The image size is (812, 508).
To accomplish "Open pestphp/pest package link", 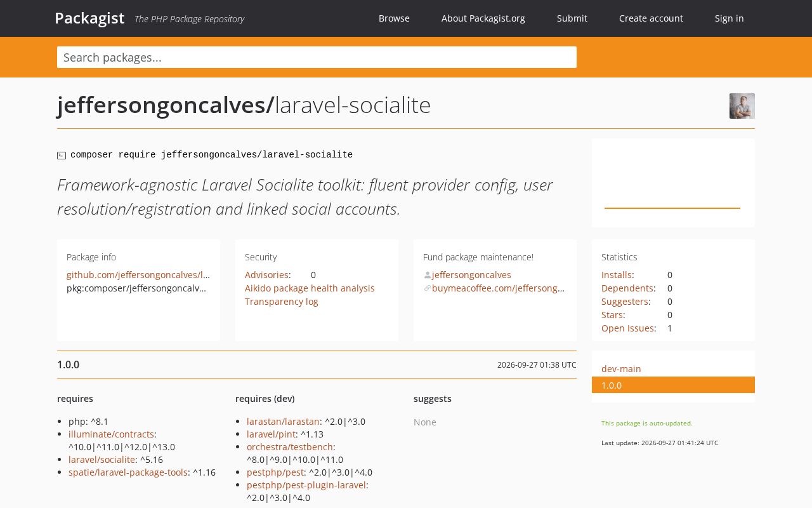I will (x=275, y=472).
